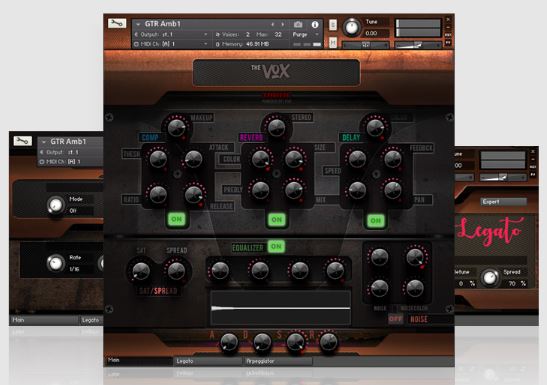
Task: Switch to the Arpeggiator tab
Action: tap(278, 361)
